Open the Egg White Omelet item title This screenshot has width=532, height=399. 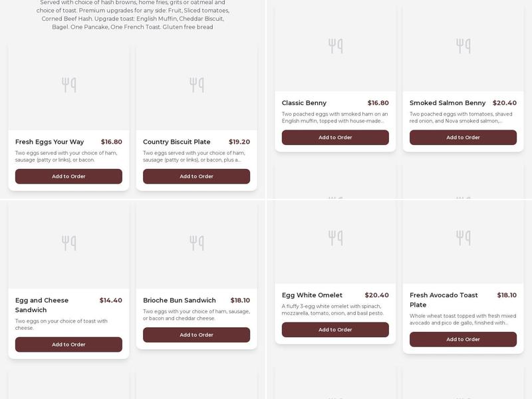click(312, 295)
